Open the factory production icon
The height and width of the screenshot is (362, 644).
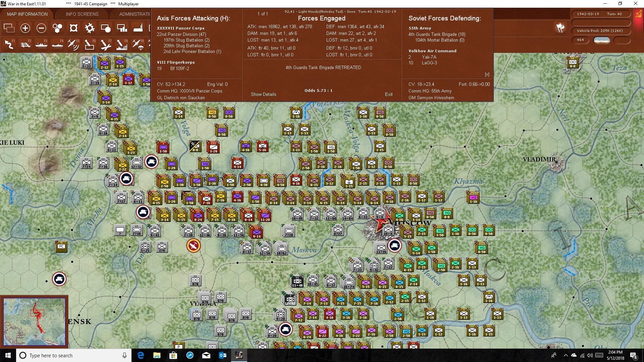pos(138,28)
